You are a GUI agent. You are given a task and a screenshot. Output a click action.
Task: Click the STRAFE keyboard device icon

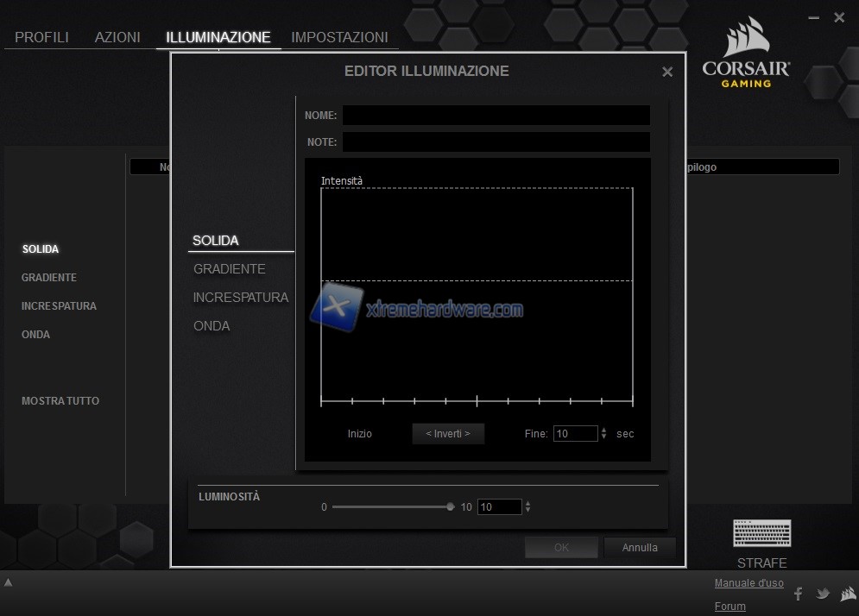point(761,533)
